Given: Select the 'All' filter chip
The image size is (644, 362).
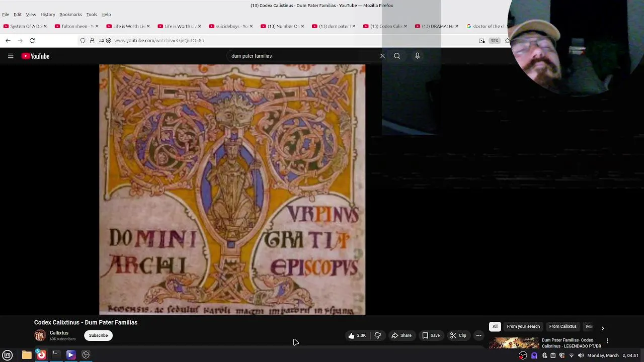Looking at the screenshot, I should (495, 326).
